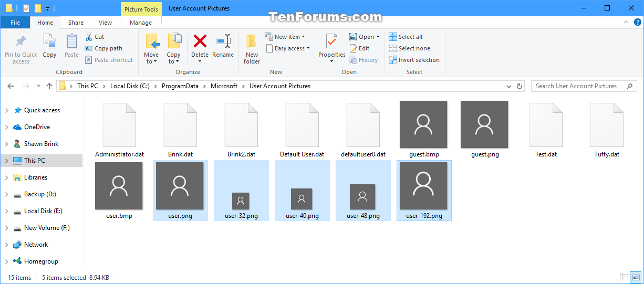Expand address bar history dropdown
Screen dimensions: 644x284
pos(509,86)
